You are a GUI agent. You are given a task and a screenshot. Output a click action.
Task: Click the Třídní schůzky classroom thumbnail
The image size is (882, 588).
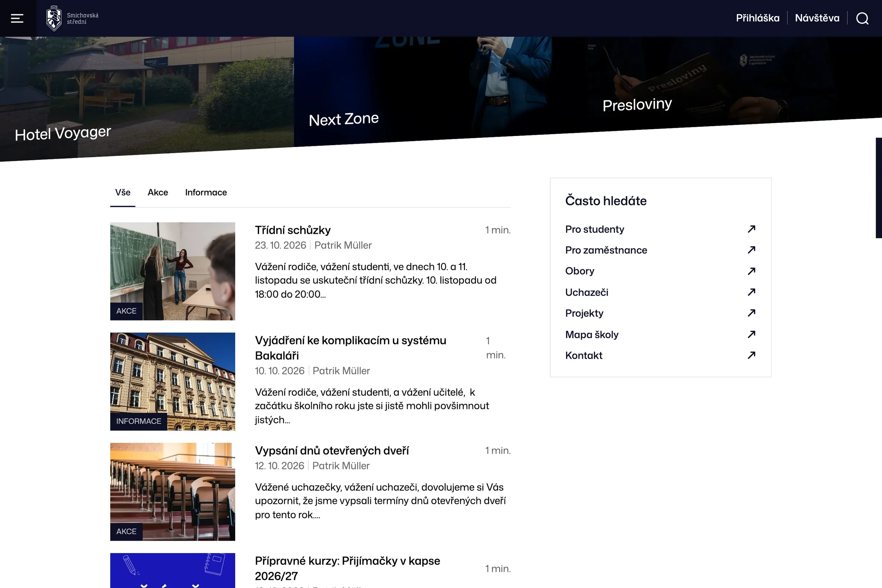[x=172, y=271]
